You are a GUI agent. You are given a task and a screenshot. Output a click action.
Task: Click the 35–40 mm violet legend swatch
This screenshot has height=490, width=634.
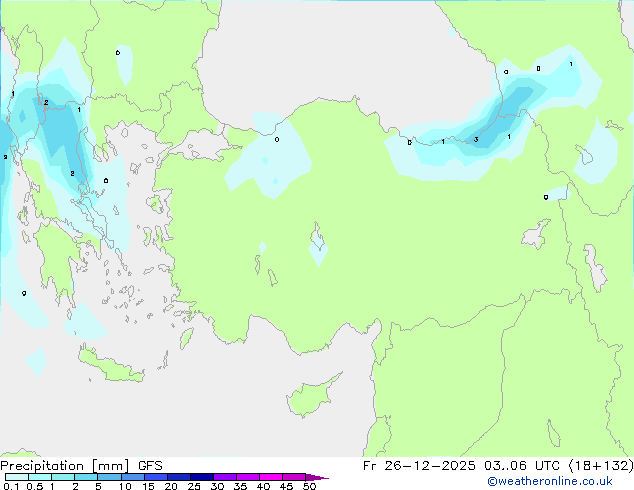tap(248, 477)
